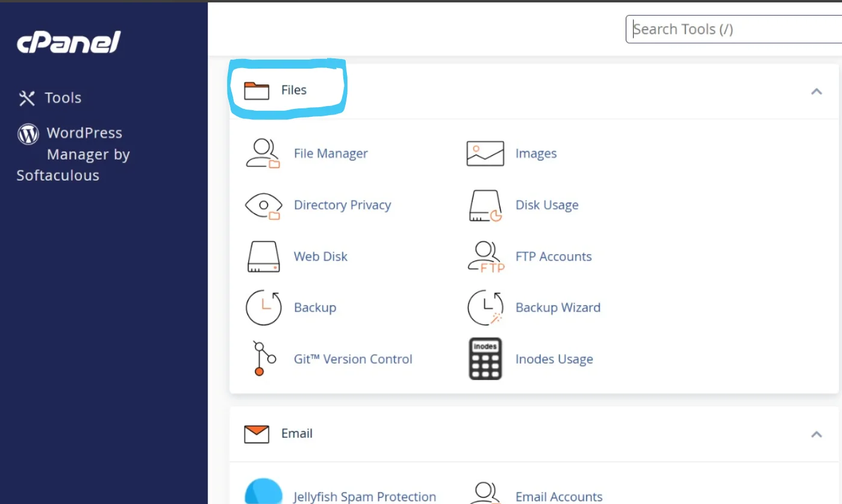Go to Email Accounts link
This screenshot has height=504, width=842.
pyautogui.click(x=559, y=497)
